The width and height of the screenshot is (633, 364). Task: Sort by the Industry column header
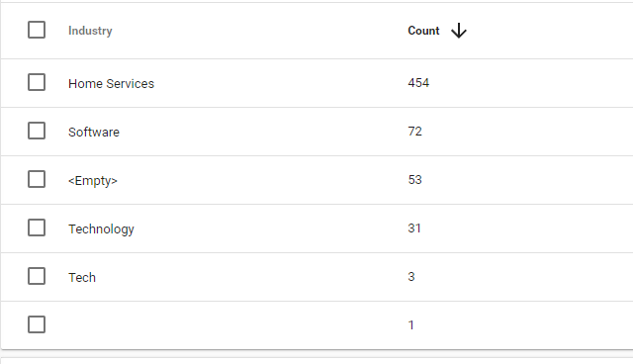tap(90, 31)
